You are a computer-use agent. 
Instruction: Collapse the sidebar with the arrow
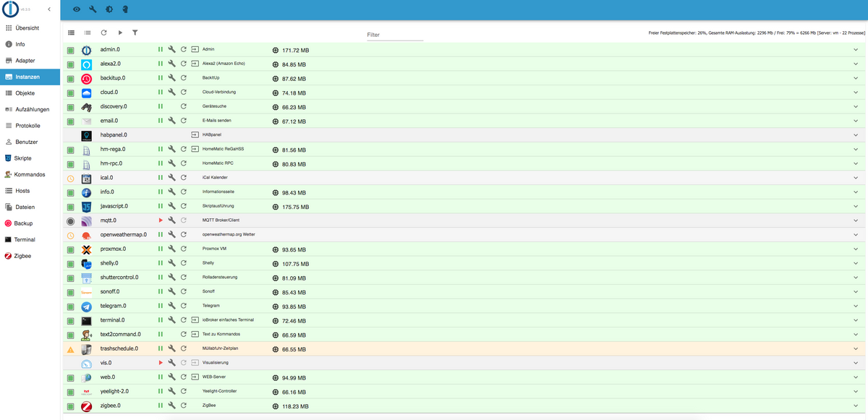pos(48,9)
